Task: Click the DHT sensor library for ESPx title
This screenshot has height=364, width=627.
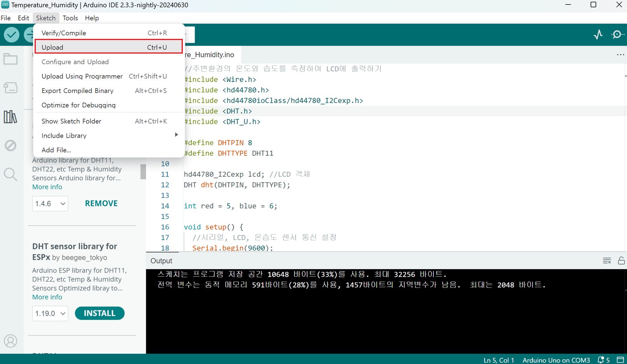Action: [75, 251]
